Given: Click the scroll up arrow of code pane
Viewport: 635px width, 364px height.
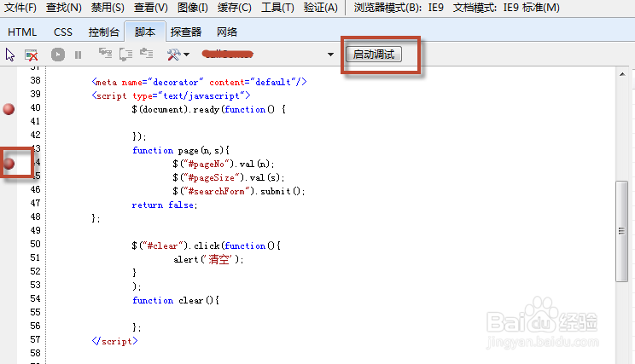Looking at the screenshot, I should point(622,74).
